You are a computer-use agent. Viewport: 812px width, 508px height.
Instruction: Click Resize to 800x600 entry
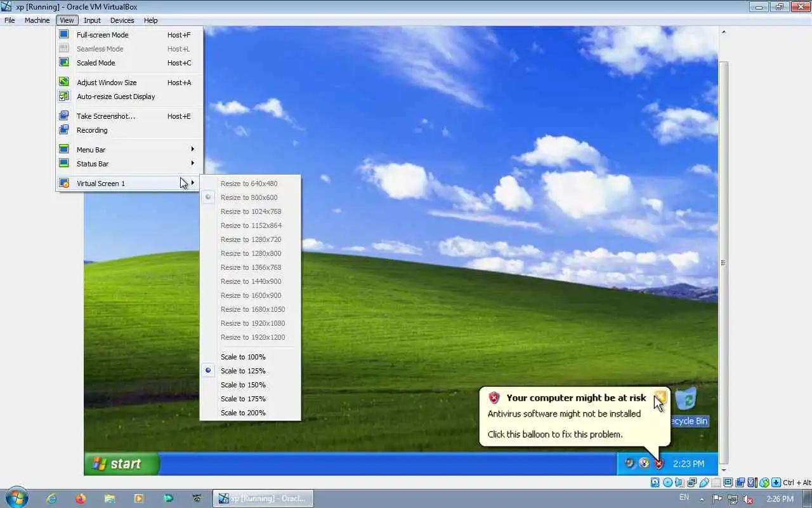coord(250,197)
